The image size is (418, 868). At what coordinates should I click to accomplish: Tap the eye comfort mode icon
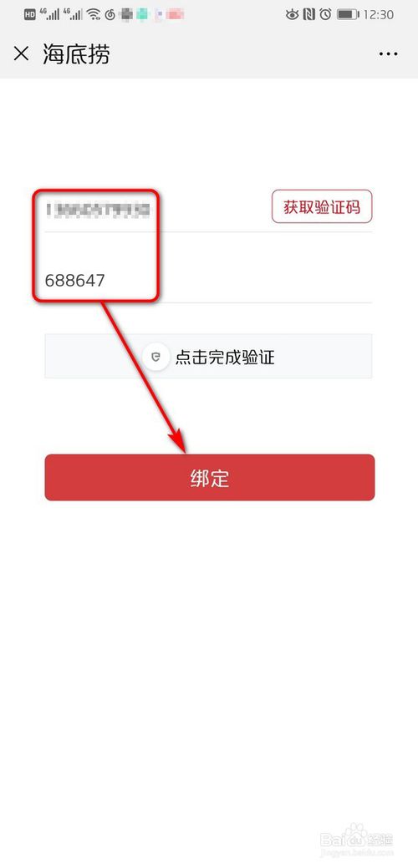click(x=292, y=15)
